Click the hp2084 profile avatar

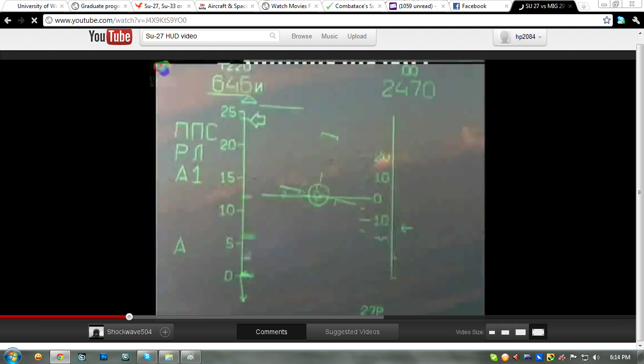(505, 36)
